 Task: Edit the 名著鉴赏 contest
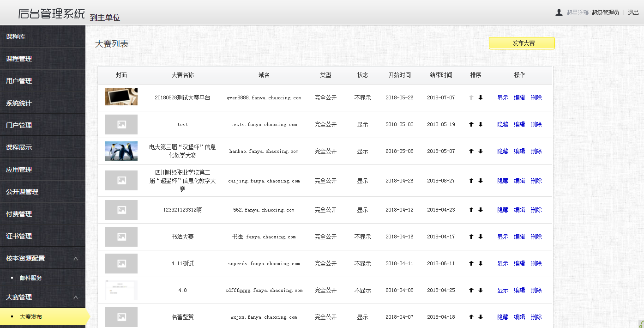[519, 317]
